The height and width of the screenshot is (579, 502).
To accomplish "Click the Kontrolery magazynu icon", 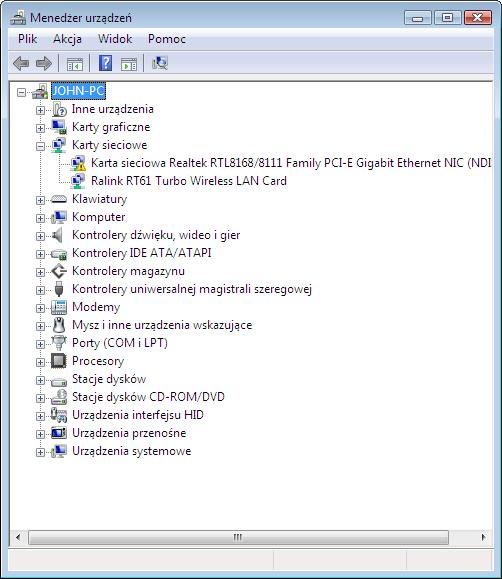I will pyautogui.click(x=59, y=271).
